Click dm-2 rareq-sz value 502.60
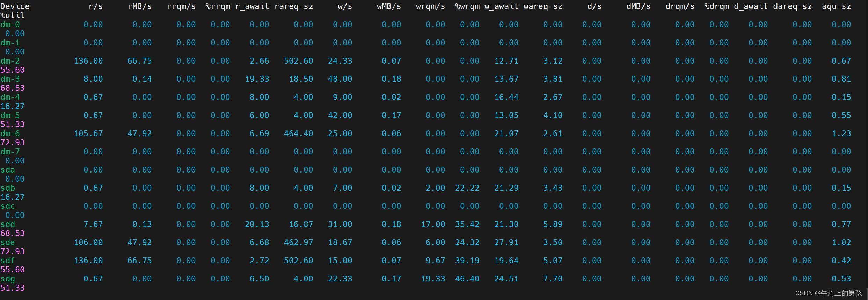Screen dimensions: 868x300 pos(299,61)
